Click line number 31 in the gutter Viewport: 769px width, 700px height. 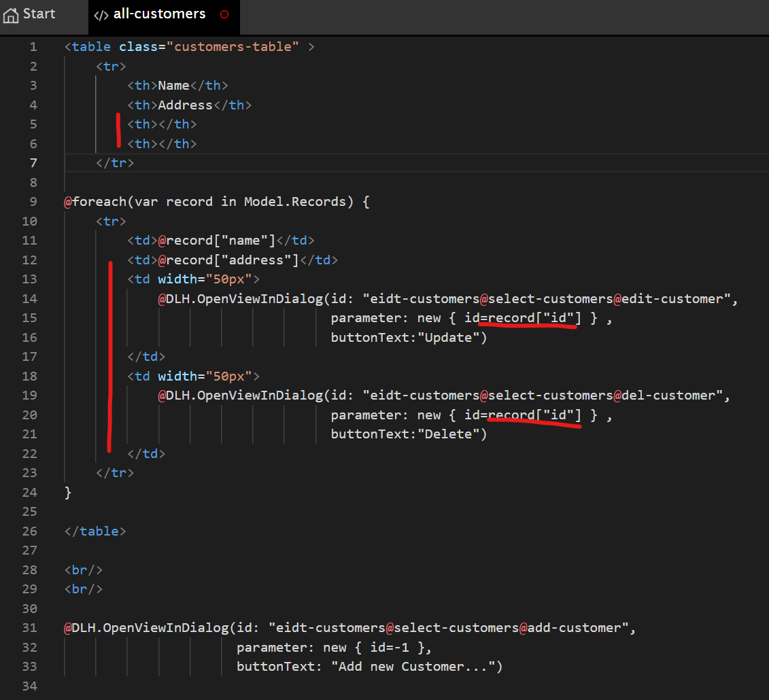pyautogui.click(x=29, y=628)
